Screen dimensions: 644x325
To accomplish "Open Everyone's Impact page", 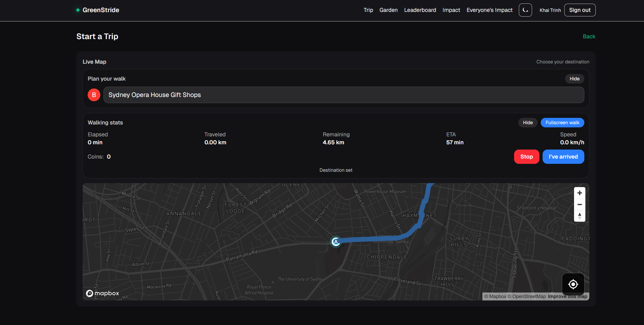I will point(489,10).
